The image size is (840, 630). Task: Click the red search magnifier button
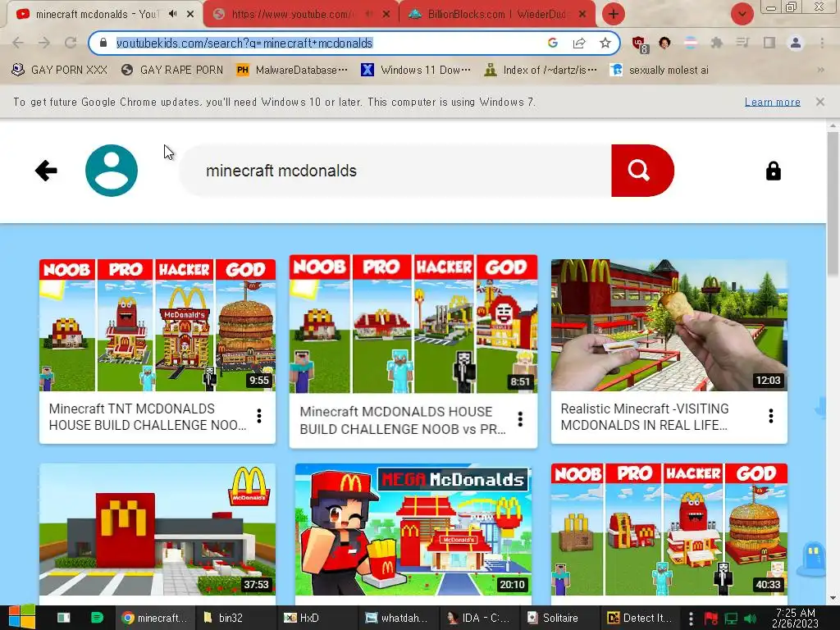(641, 171)
